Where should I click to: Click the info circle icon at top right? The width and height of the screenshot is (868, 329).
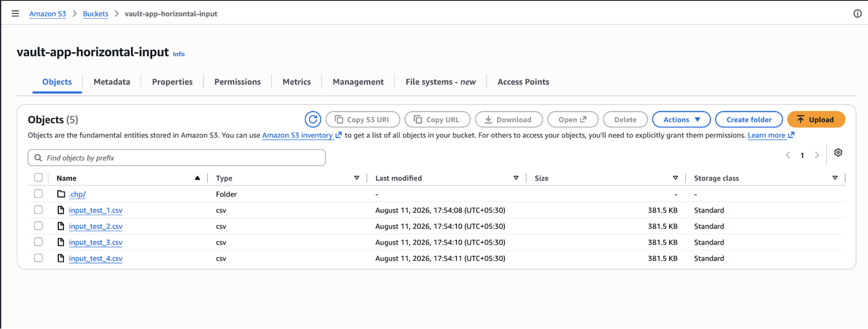click(x=857, y=14)
